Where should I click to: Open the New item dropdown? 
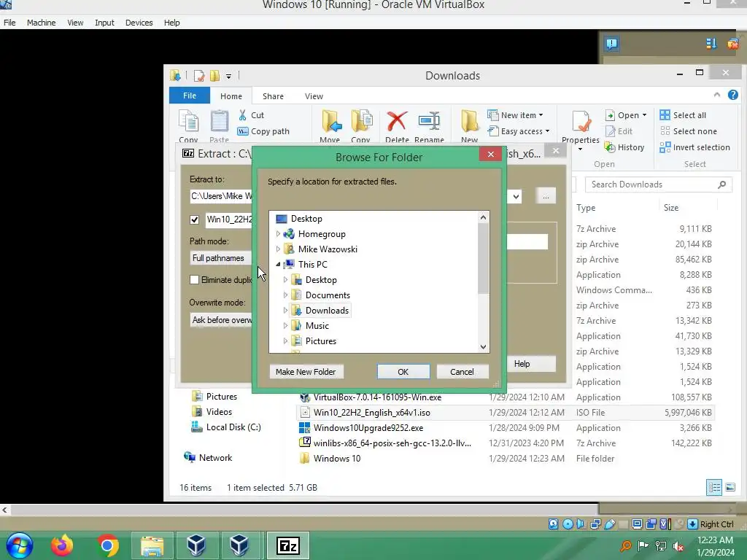pos(516,114)
